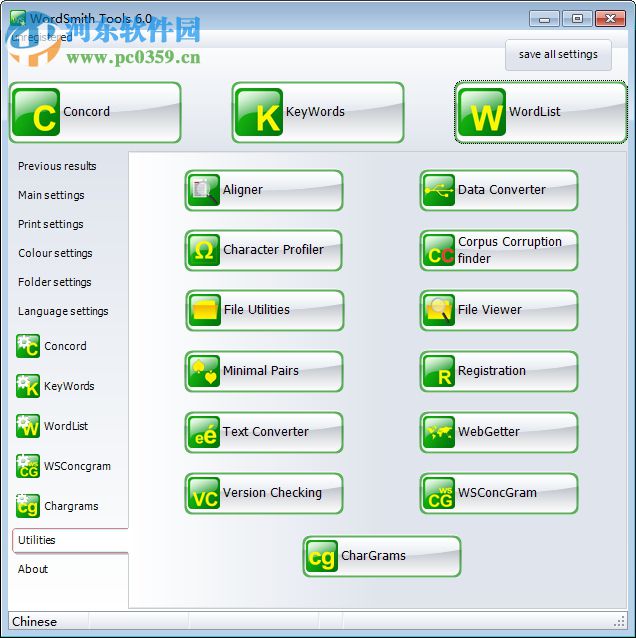Click the Character Profiler button label
The image size is (636, 638).
coord(273,249)
